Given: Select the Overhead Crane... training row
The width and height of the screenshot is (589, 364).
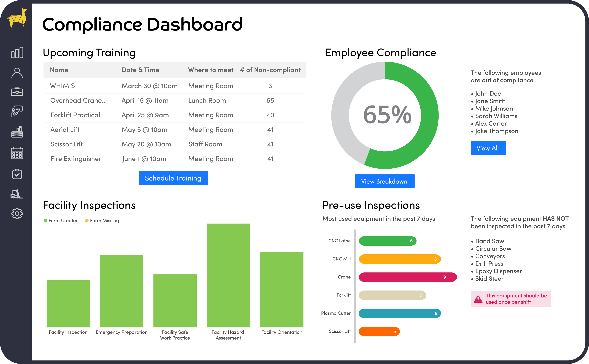Looking at the screenshot, I should point(175,101).
